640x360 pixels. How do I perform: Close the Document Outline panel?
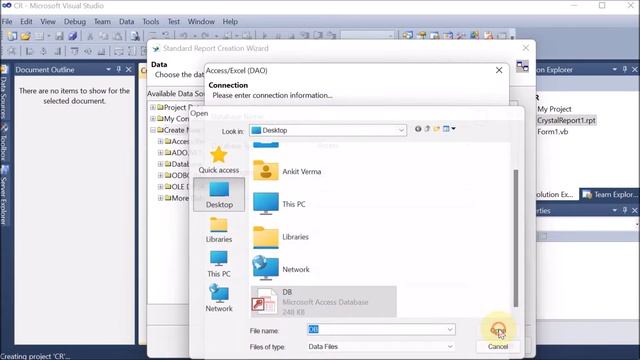point(129,69)
